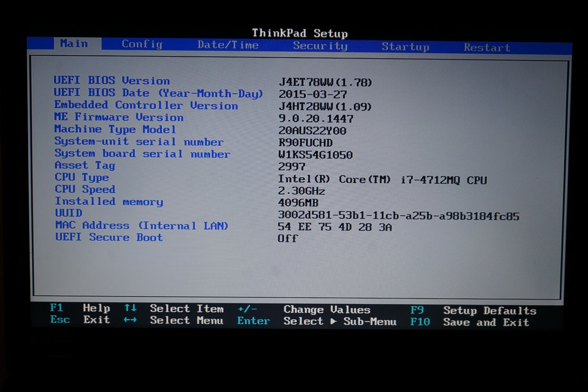Screen dimensions: 588x392
Task: Click the Intel Core i7-4712MQ CPU value
Action: point(383,179)
